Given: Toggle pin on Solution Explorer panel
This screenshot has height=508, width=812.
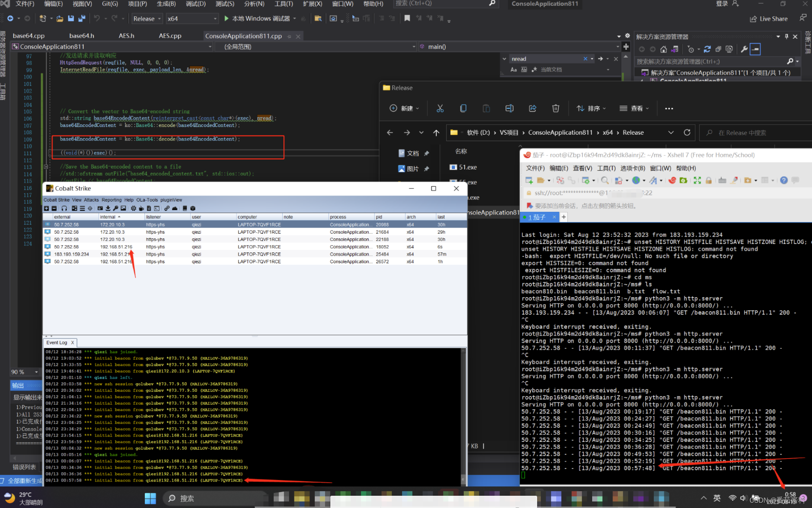Looking at the screenshot, I should click(787, 36).
